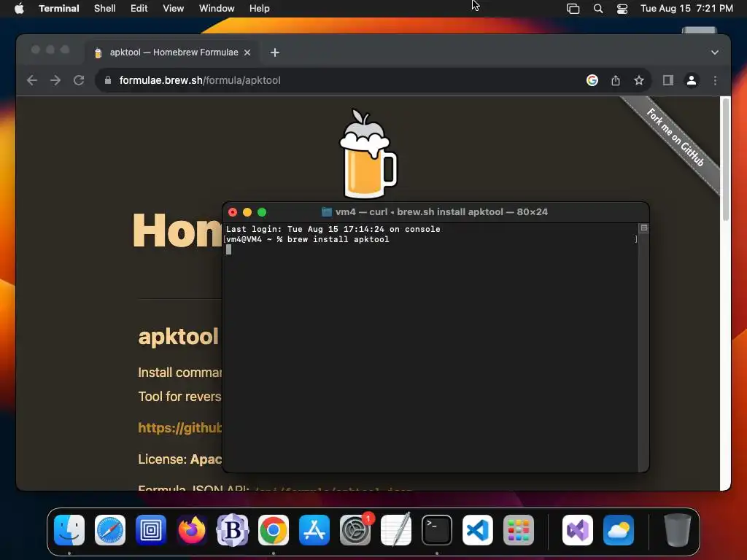Open Chrome's three-dot menu
Screen dimensions: 747x560
[x=715, y=80]
